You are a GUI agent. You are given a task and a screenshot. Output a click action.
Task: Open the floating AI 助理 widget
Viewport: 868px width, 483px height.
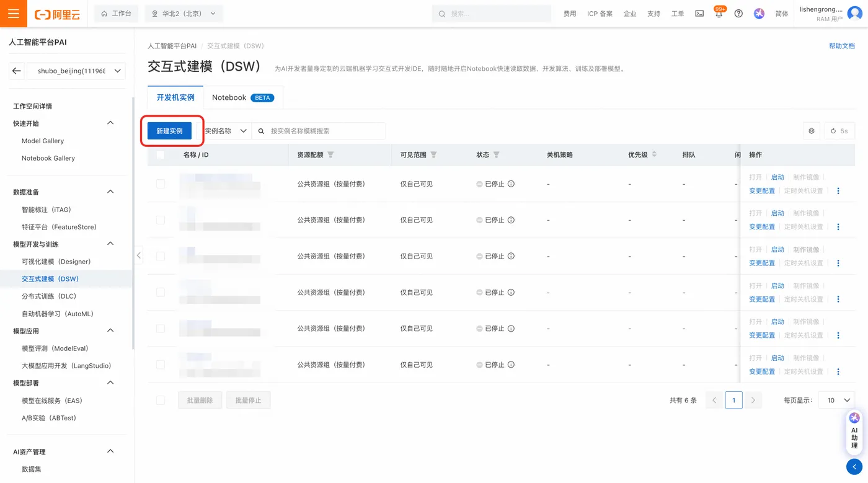[854, 432]
